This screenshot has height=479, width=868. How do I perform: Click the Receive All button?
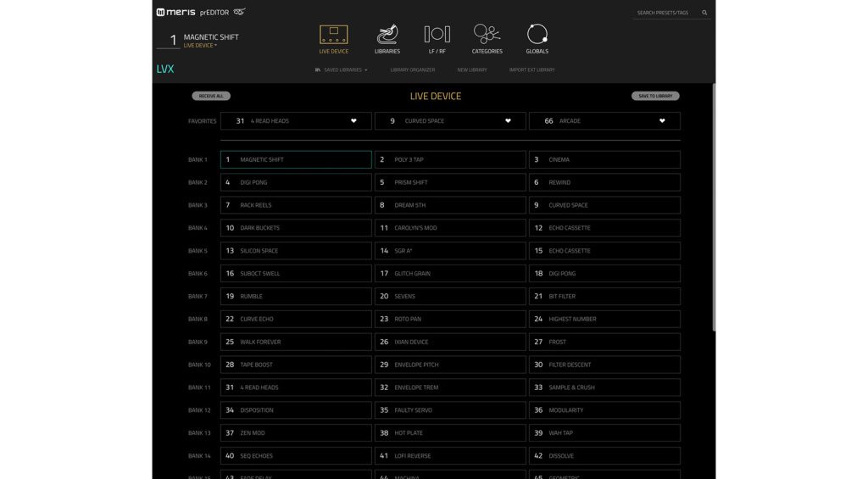211,96
